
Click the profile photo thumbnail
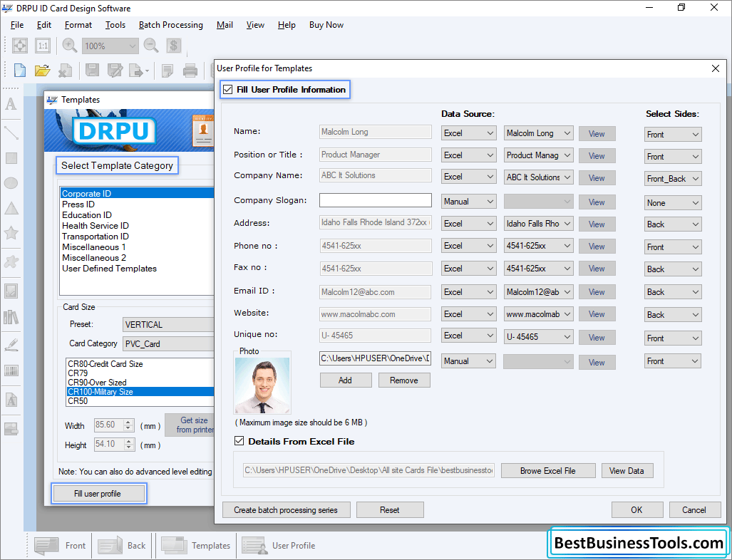click(262, 385)
